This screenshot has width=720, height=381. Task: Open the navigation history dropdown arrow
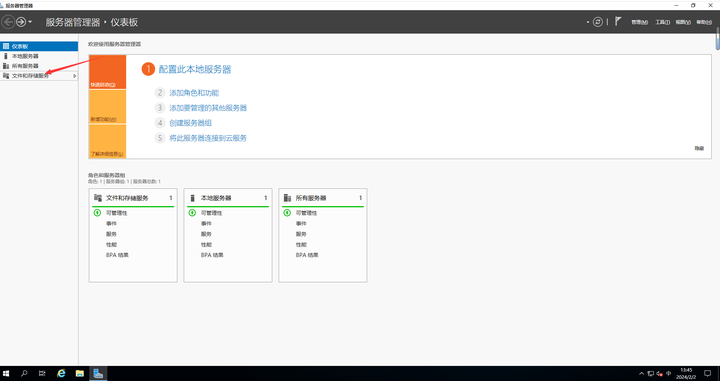point(30,22)
